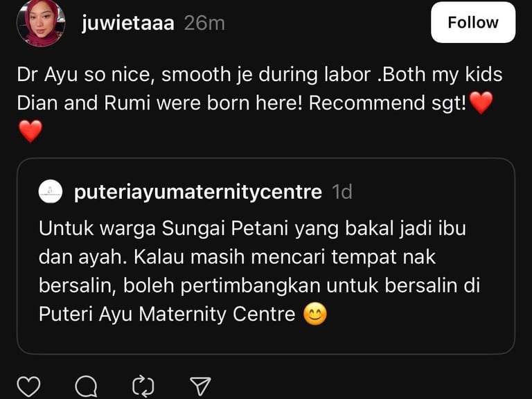This screenshot has width=532, height=399.
Task: Click the empty bottom area of quoted card
Action: [x=266, y=340]
